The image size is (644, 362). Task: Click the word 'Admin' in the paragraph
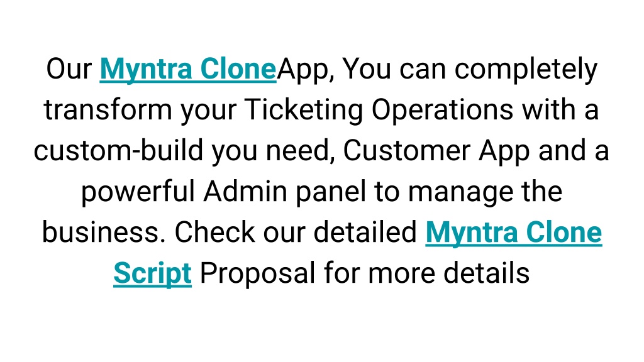coord(245,192)
